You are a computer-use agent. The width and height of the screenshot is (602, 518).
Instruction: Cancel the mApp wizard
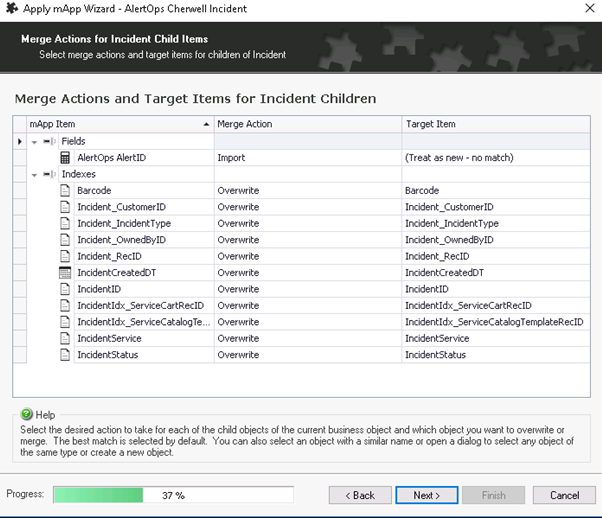point(564,495)
